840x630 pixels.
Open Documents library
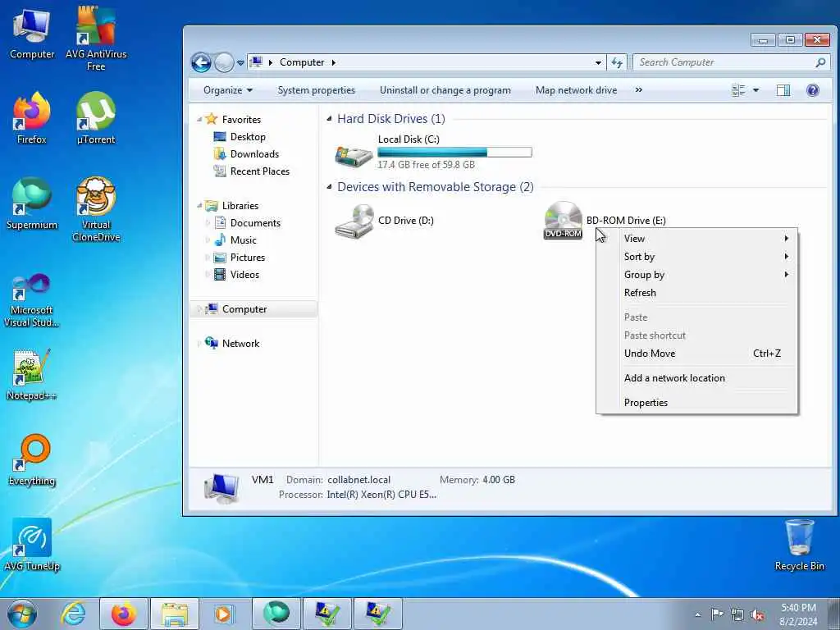pos(255,223)
